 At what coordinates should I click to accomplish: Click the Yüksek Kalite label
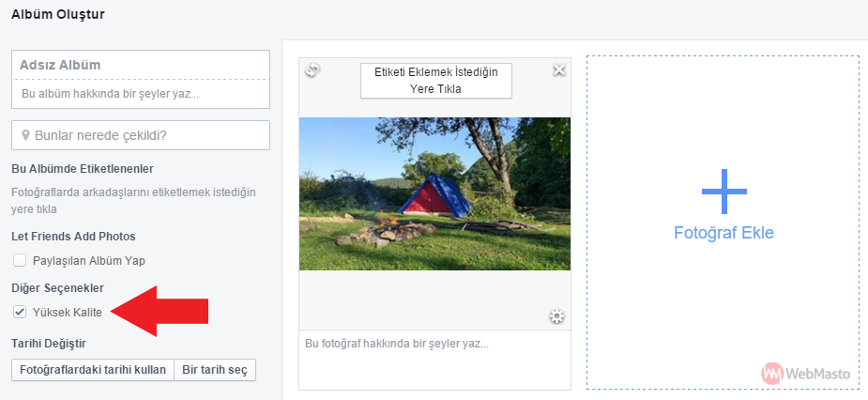(x=67, y=313)
